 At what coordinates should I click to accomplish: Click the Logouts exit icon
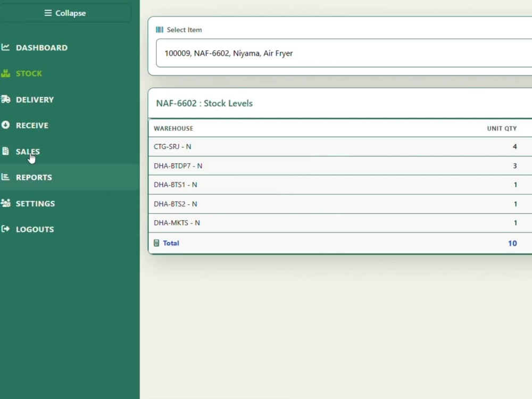5,229
